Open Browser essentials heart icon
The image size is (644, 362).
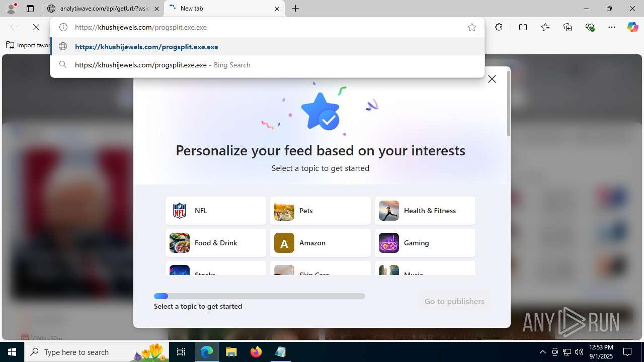coord(590,27)
